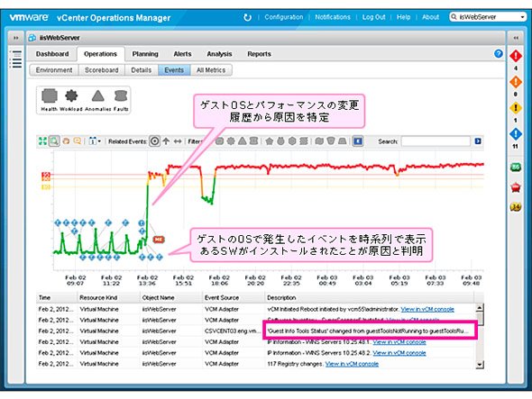Click inside the events Search field
Screen dimensions: 532x399
coord(436,141)
